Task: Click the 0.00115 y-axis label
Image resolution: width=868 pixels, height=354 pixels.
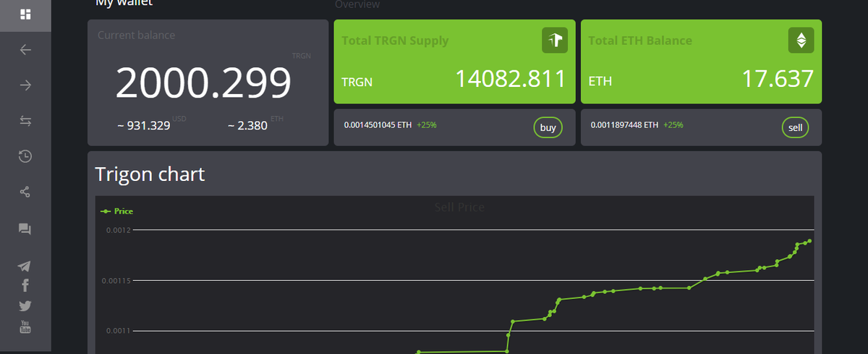Action: point(116,280)
